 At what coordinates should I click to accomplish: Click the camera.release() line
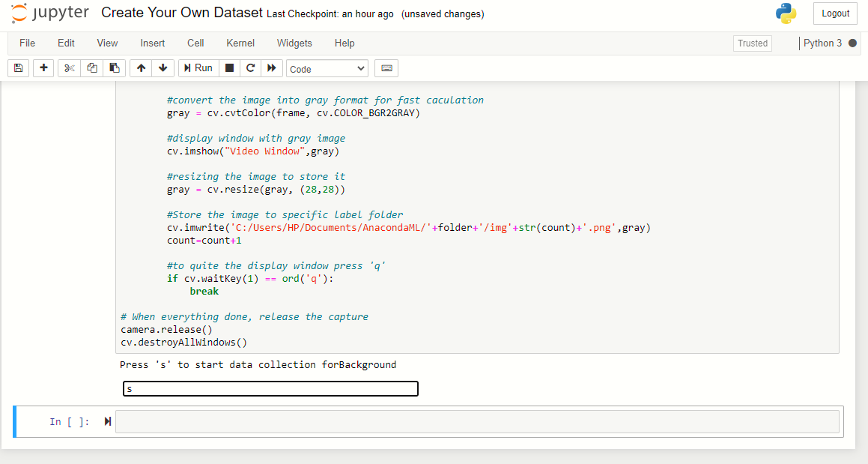(166, 330)
